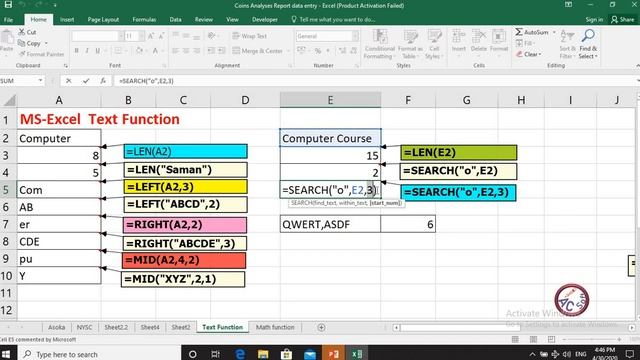Toggle Italic formatting

click(x=87, y=51)
